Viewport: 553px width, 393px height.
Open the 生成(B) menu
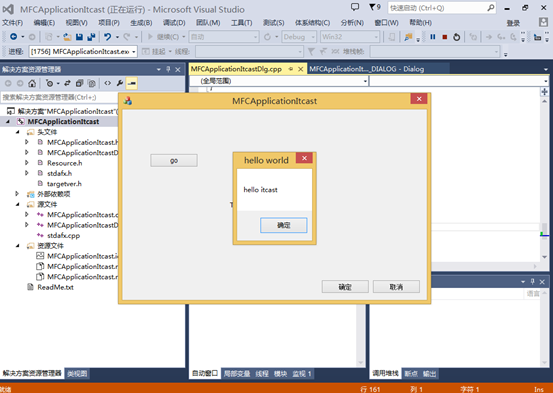coord(141,23)
